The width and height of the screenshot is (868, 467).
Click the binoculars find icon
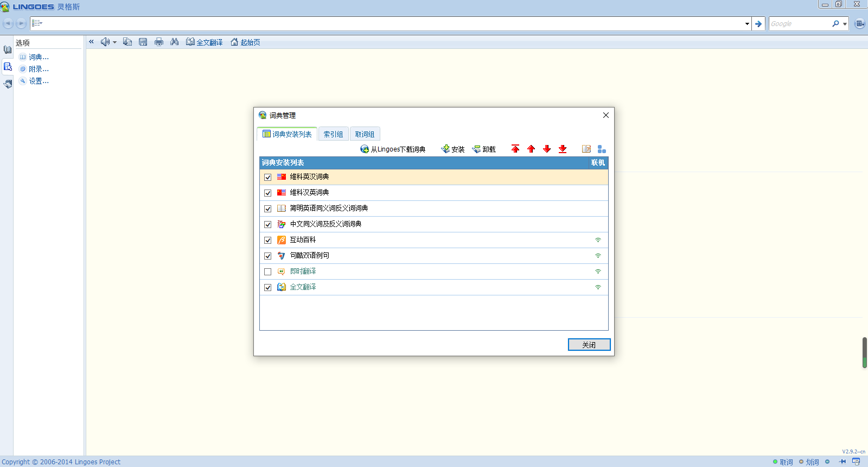[174, 42]
